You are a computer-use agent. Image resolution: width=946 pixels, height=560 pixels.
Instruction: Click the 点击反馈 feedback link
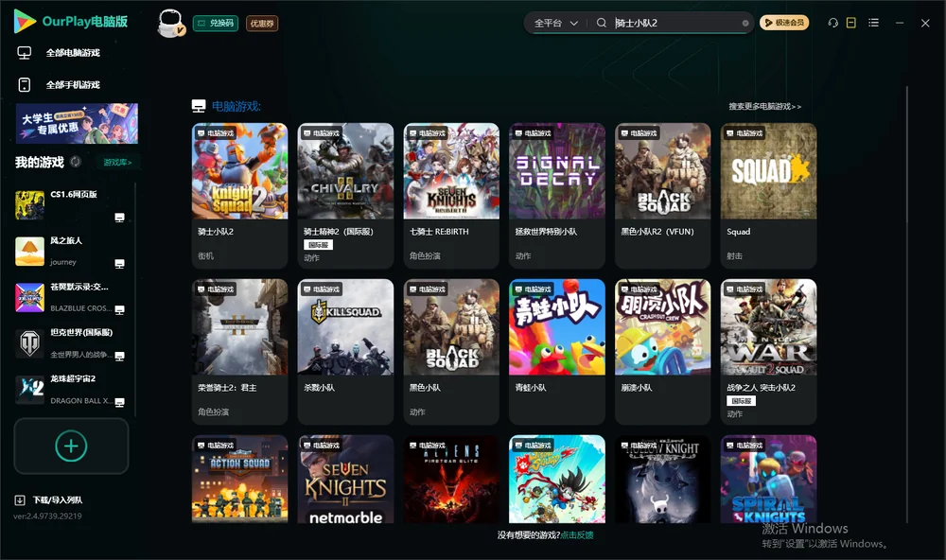click(577, 534)
